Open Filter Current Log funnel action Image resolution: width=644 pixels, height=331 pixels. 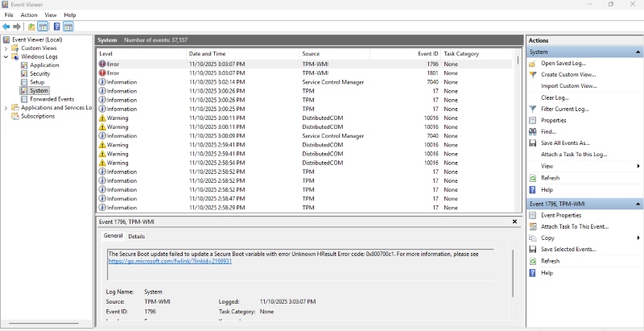564,109
